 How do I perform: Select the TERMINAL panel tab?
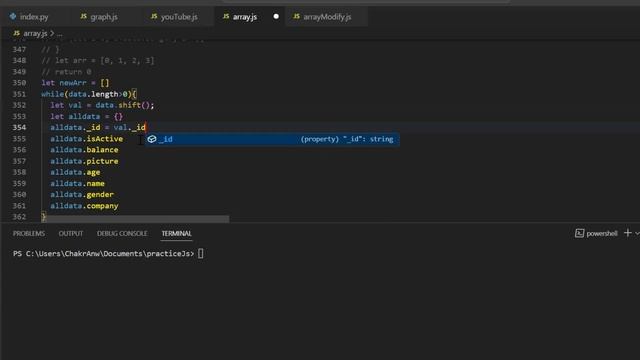coord(176,233)
